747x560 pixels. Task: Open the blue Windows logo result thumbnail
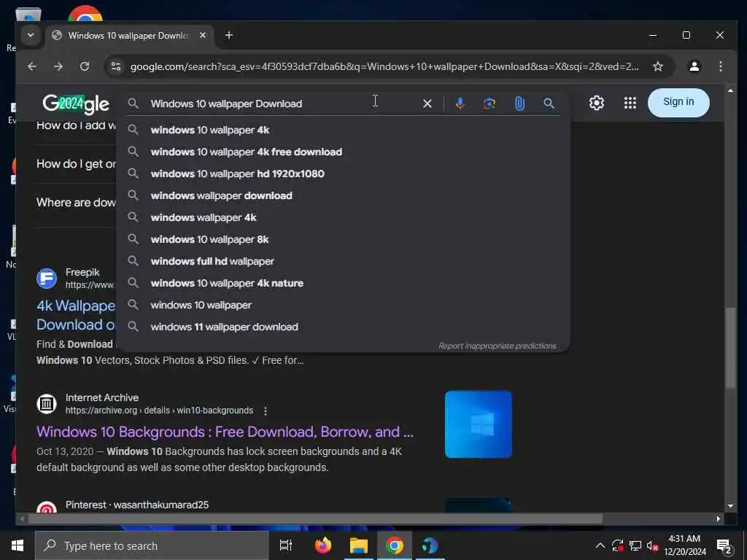(x=479, y=424)
